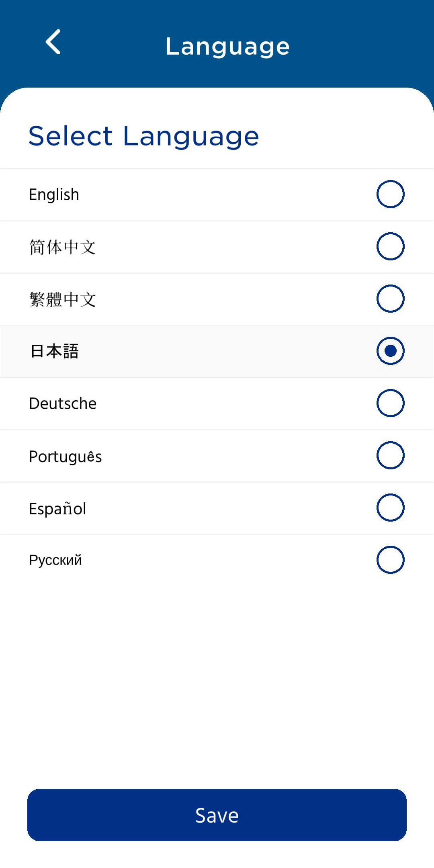434x868 pixels.
Task: Tap the Español language label
Action: (x=57, y=509)
